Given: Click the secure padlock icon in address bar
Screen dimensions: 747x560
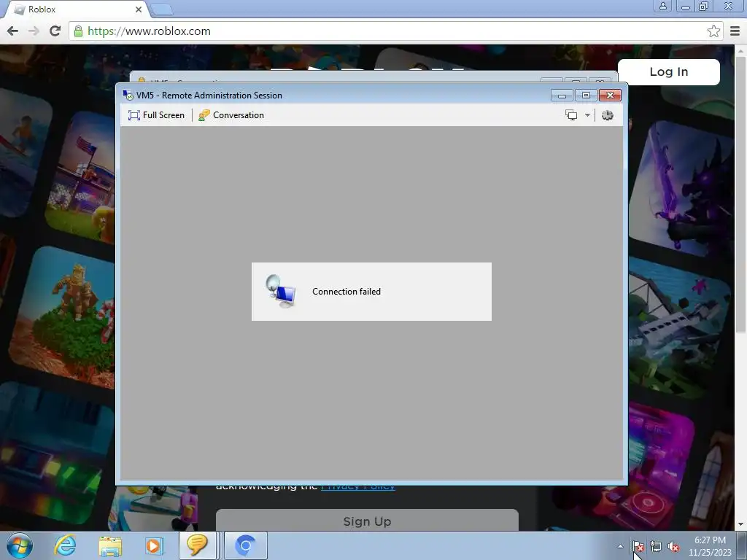Looking at the screenshot, I should (x=78, y=31).
